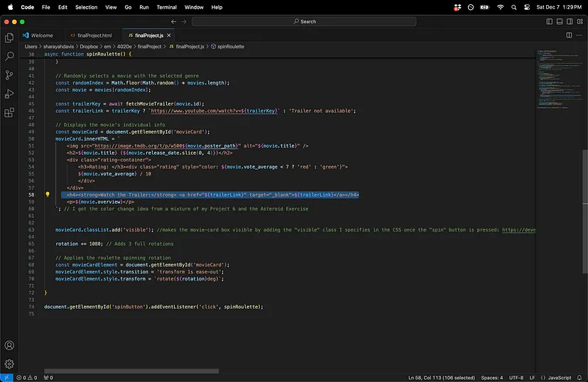This screenshot has width=588, height=382.
Task: Open the Run and Debug view
Action: pyautogui.click(x=9, y=94)
